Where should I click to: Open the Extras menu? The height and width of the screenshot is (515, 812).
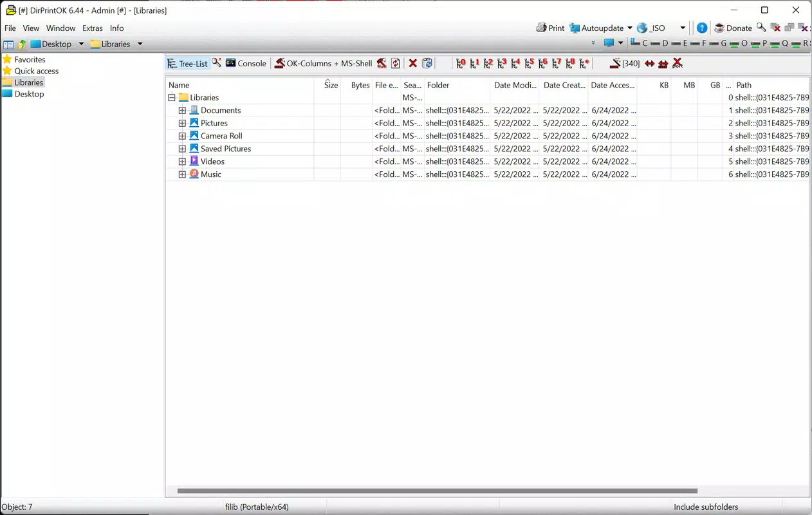[93, 28]
